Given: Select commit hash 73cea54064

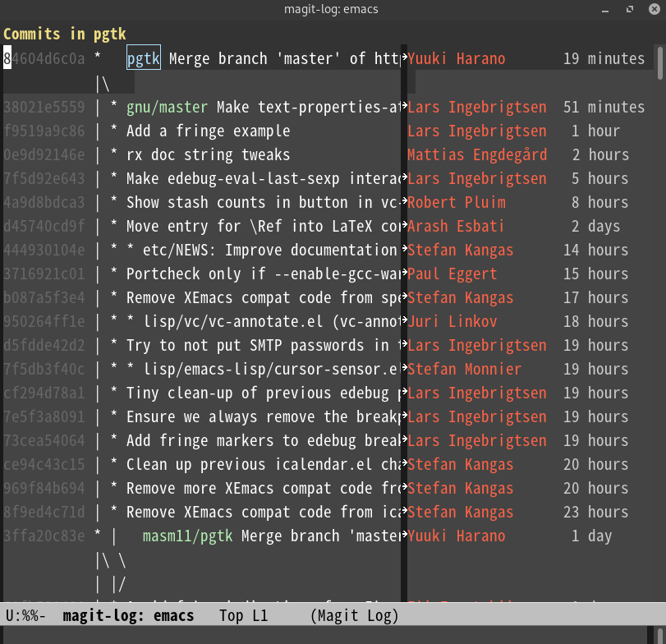Looking at the screenshot, I should [44, 440].
